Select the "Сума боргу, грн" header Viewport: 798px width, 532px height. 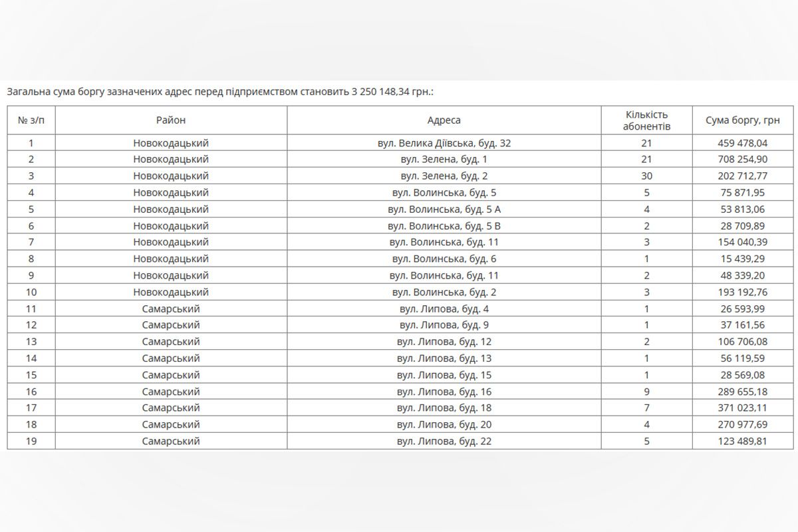tap(742, 120)
